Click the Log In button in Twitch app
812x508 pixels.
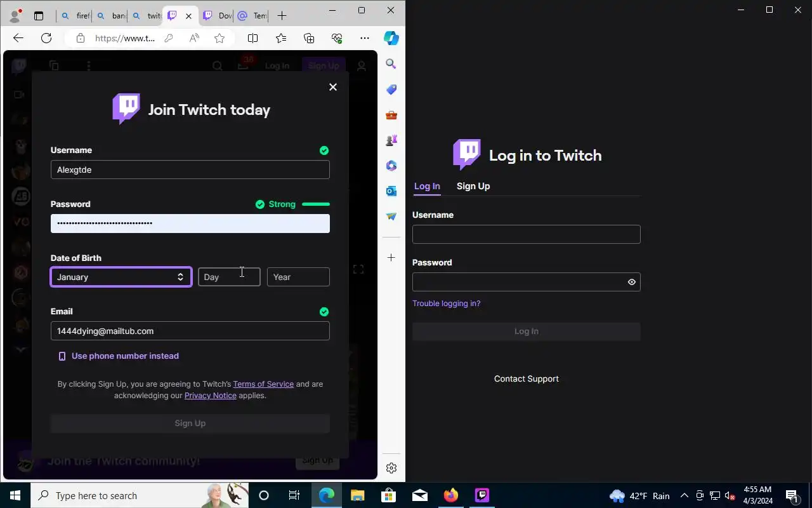pyautogui.click(x=527, y=331)
